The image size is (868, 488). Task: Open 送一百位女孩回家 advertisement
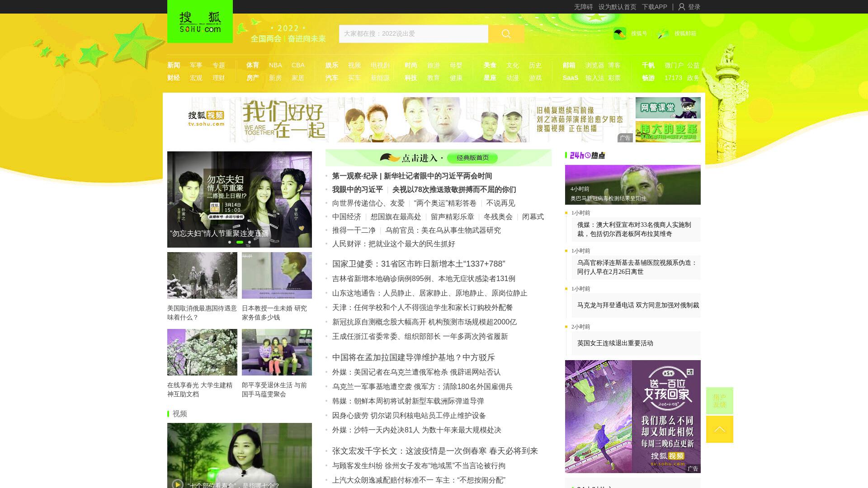pos(632,416)
